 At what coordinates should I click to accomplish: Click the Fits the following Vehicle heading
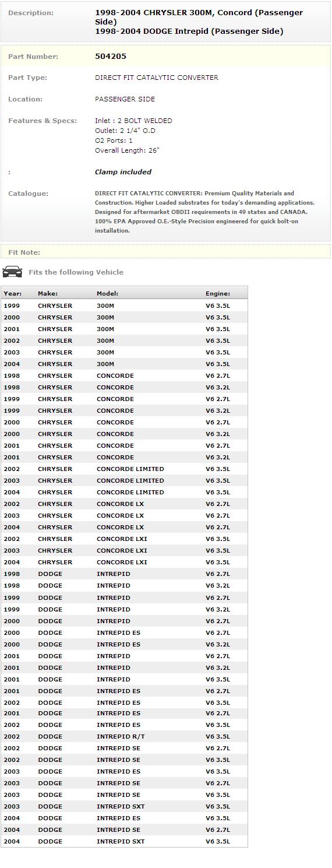point(76,272)
